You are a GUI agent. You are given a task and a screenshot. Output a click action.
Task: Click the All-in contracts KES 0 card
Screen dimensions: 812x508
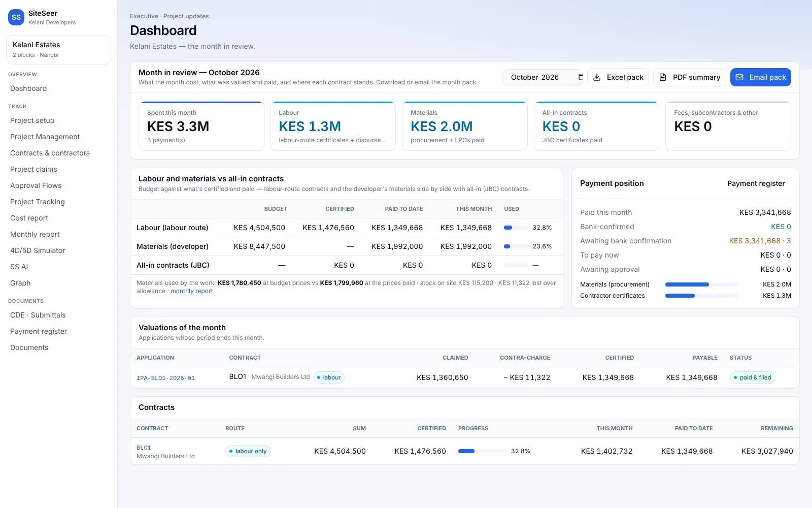tap(596, 126)
